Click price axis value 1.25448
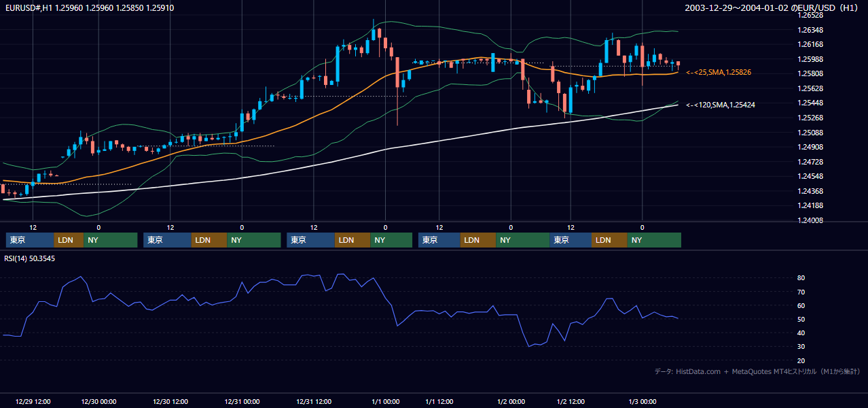The width and height of the screenshot is (868, 408). coord(810,103)
